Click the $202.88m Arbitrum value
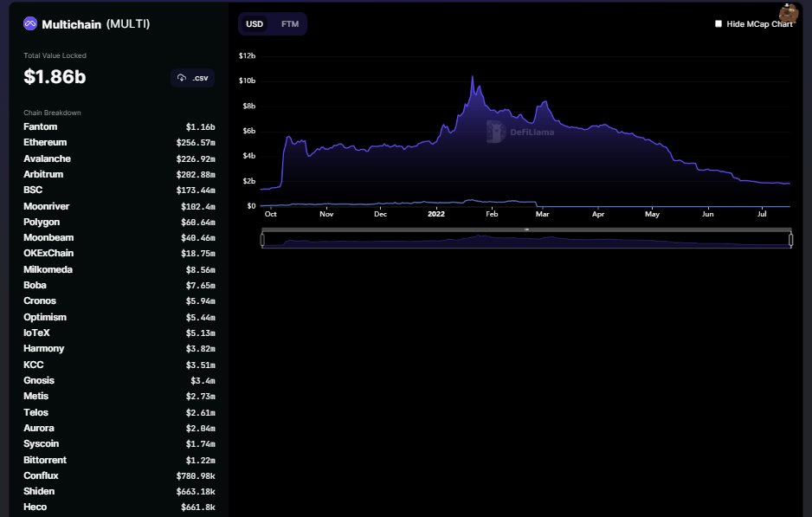This screenshot has width=812, height=517. point(196,175)
